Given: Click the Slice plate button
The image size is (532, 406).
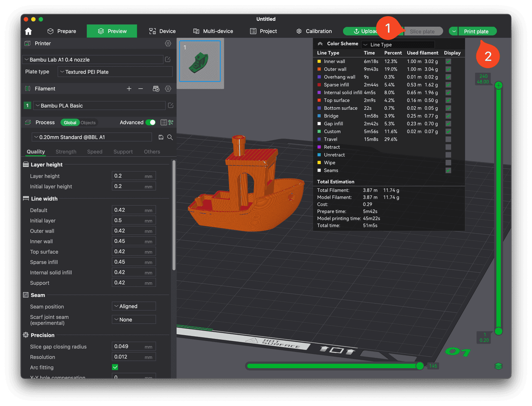Looking at the screenshot, I should tap(424, 31).
